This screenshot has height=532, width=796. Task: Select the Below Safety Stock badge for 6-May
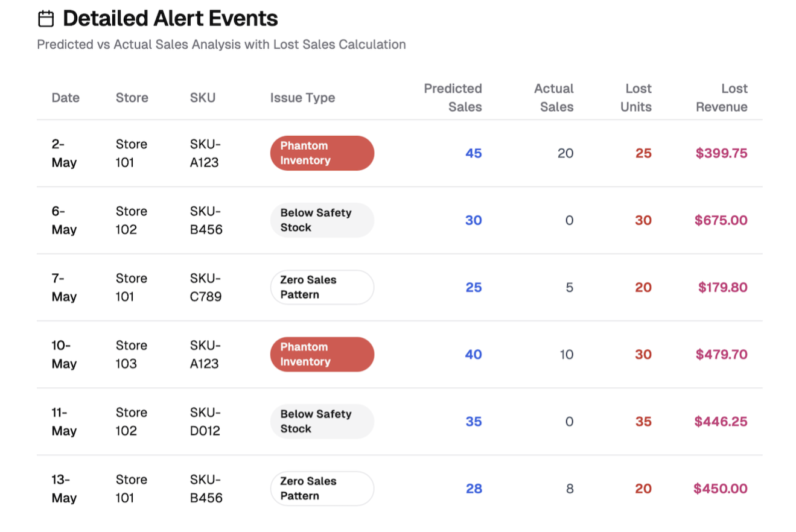[322, 220]
